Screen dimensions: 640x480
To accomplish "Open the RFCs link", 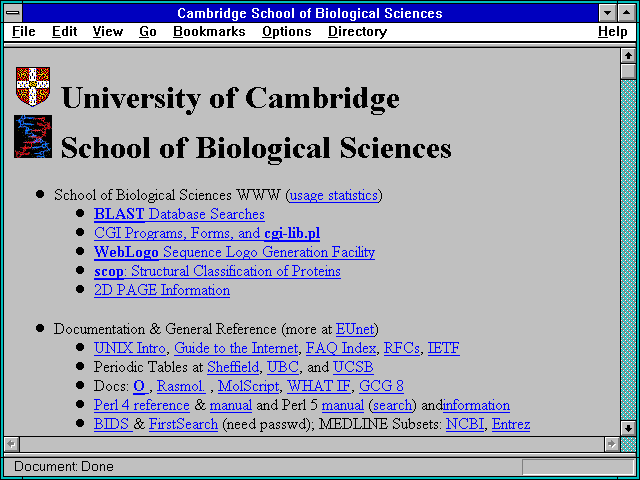I will (402, 348).
